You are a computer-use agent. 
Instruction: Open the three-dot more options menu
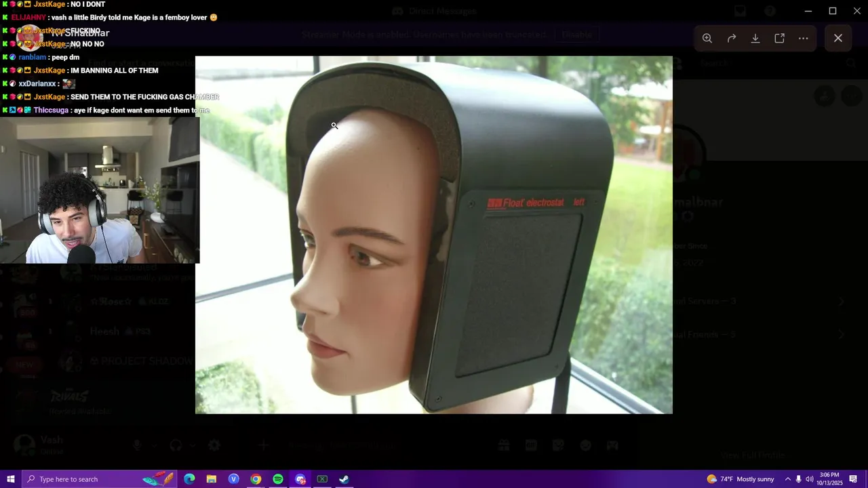point(804,39)
